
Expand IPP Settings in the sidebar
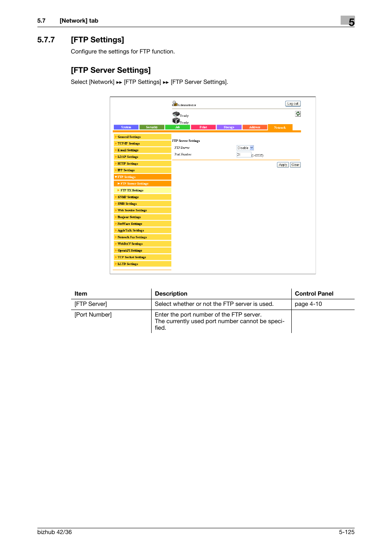coord(143,170)
